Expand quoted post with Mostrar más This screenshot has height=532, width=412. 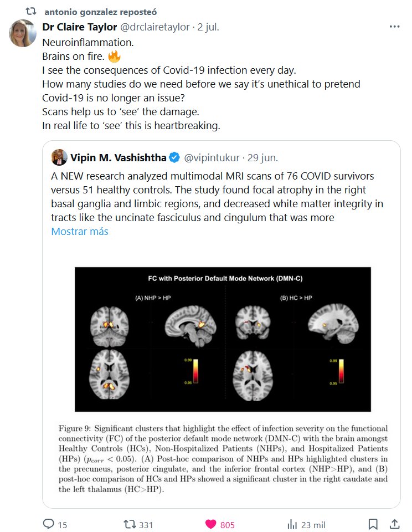80,232
